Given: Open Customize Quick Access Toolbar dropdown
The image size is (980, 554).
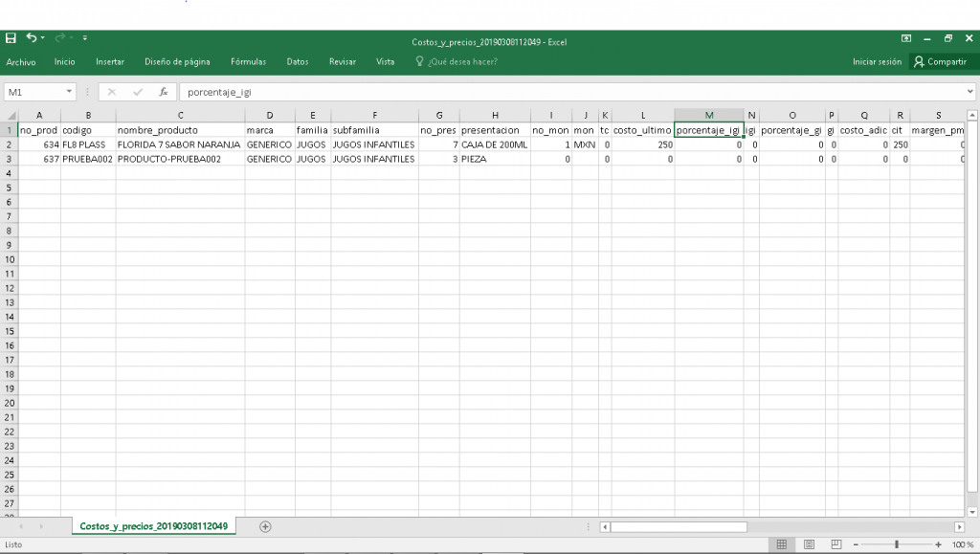Looking at the screenshot, I should 85,38.
